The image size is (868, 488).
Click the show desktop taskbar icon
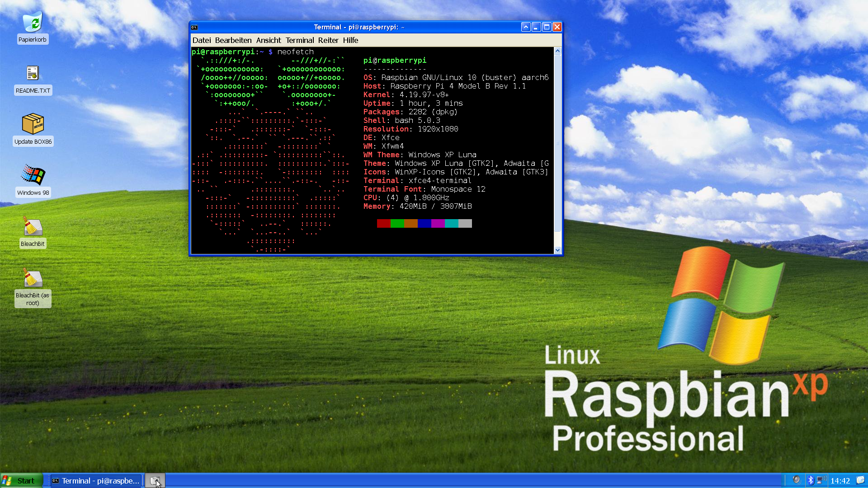tap(155, 481)
